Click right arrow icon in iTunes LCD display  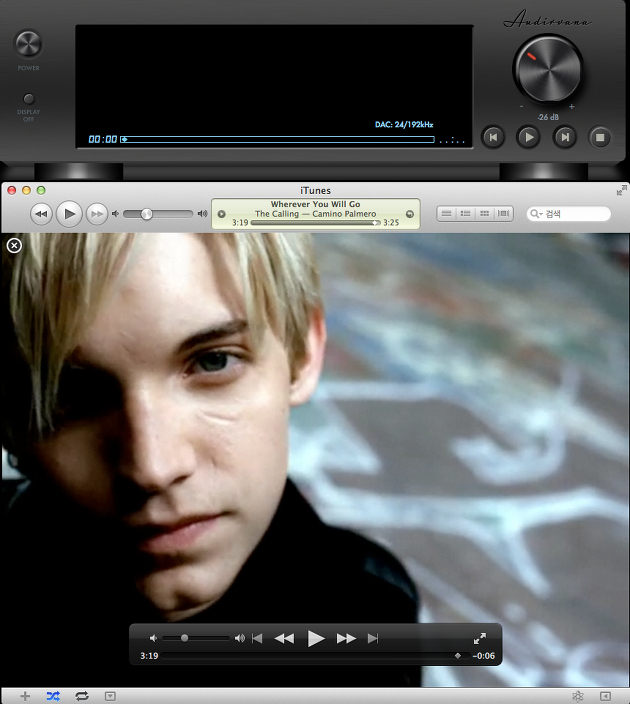click(410, 214)
